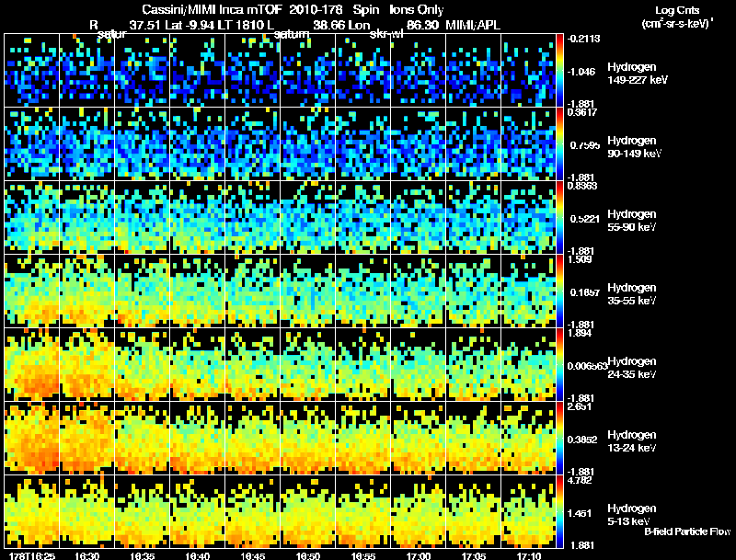Click the 16:50 time axis label
736x560 pixels.
[x=308, y=556]
